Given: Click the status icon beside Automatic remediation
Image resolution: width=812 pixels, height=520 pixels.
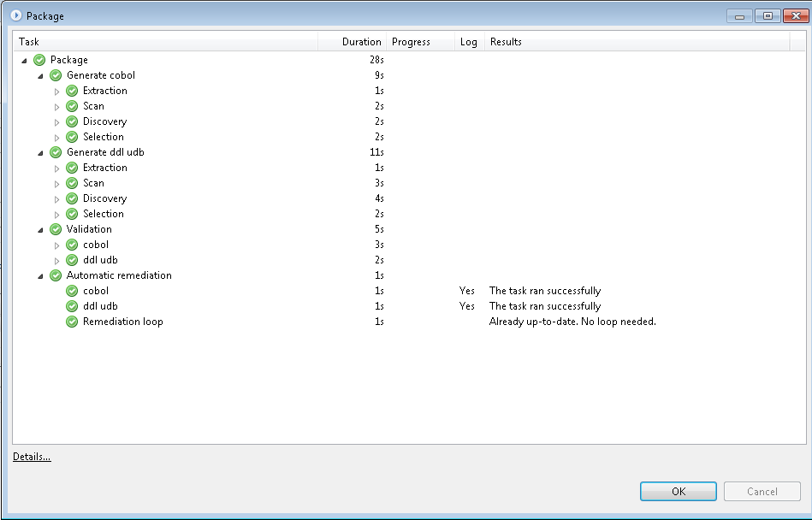Looking at the screenshot, I should [x=56, y=275].
